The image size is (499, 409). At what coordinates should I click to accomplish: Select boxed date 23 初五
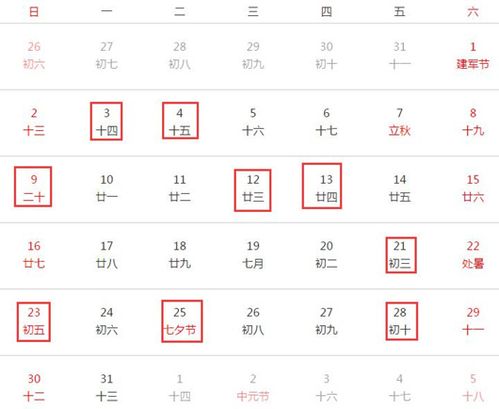point(34,322)
